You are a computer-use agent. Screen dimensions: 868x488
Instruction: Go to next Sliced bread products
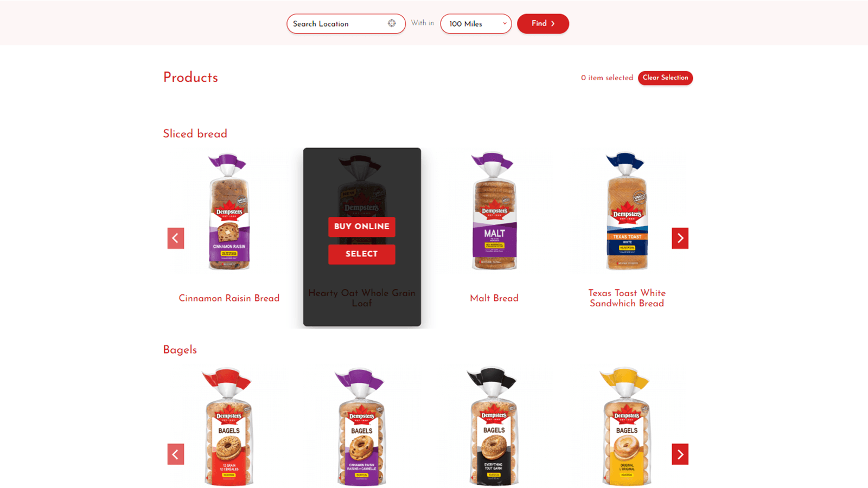(680, 238)
